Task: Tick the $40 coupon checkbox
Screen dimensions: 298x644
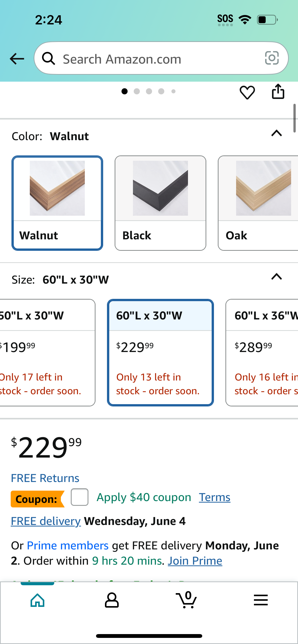Action: click(x=80, y=497)
